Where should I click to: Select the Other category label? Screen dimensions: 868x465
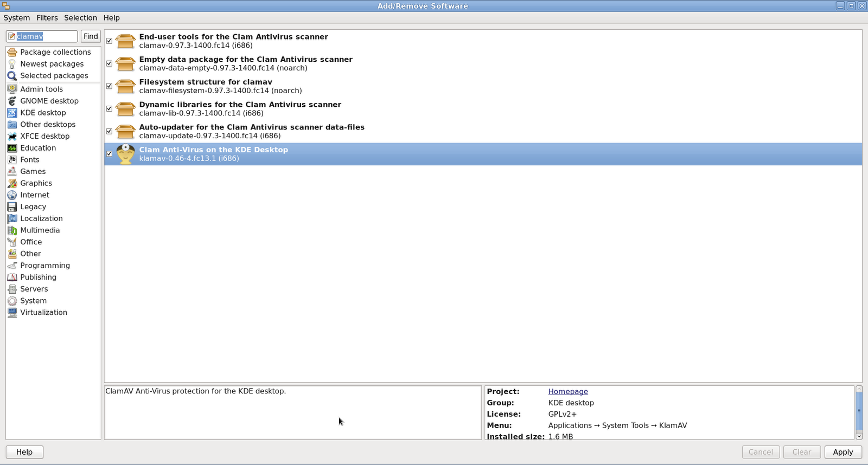coord(30,254)
